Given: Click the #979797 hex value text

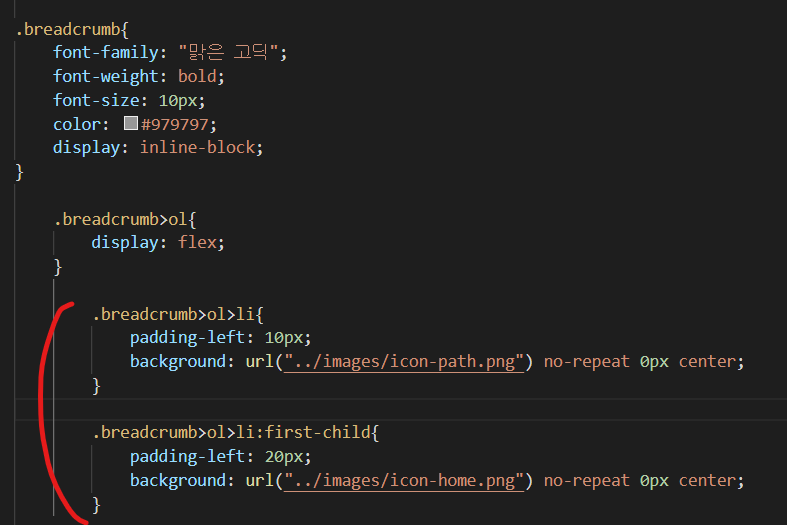Looking at the screenshot, I should [175, 124].
